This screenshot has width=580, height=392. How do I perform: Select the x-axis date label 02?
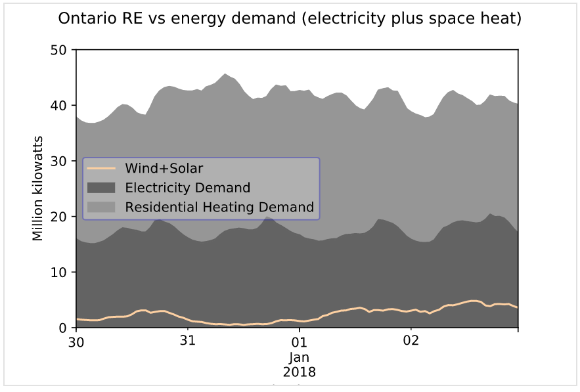[411, 342]
